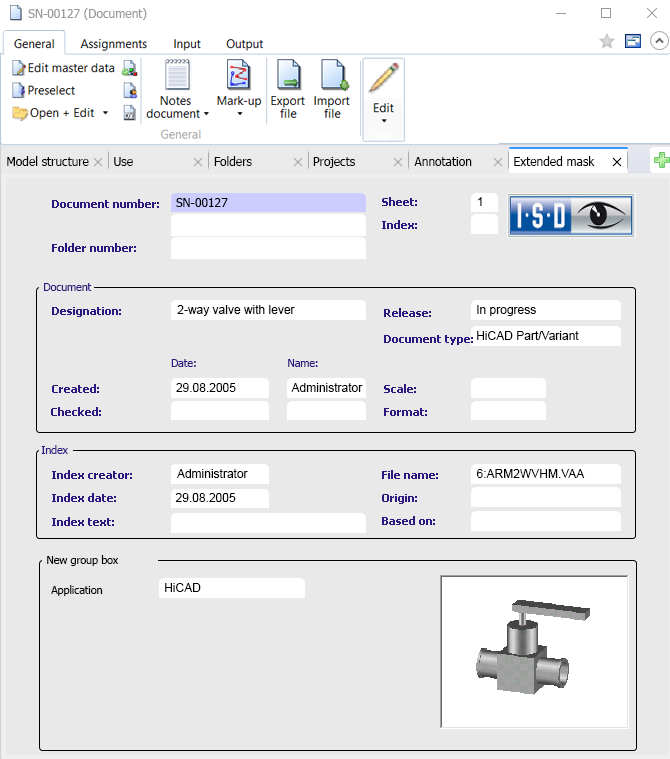Click the Document number field SN-00127
670x759 pixels.
pyautogui.click(x=268, y=203)
